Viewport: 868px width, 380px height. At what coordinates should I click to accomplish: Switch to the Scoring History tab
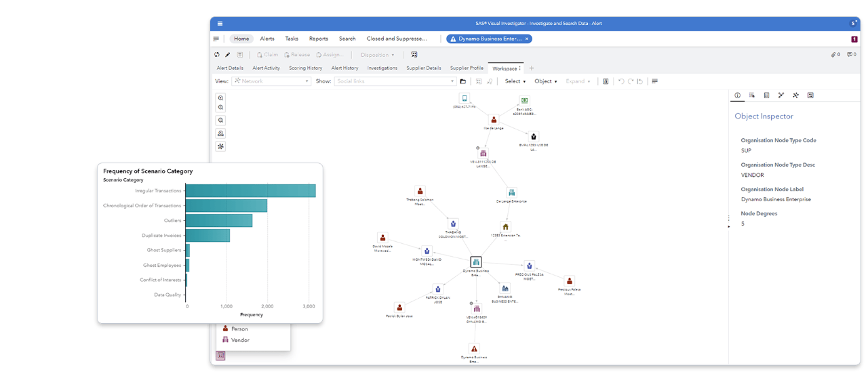point(305,68)
